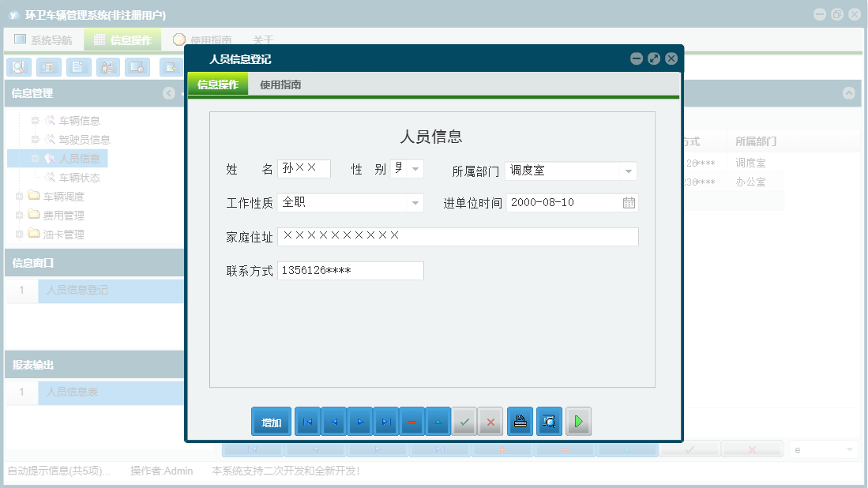Viewport: 868px width, 488px height.
Task: Advance to the next record
Action: [360, 421]
